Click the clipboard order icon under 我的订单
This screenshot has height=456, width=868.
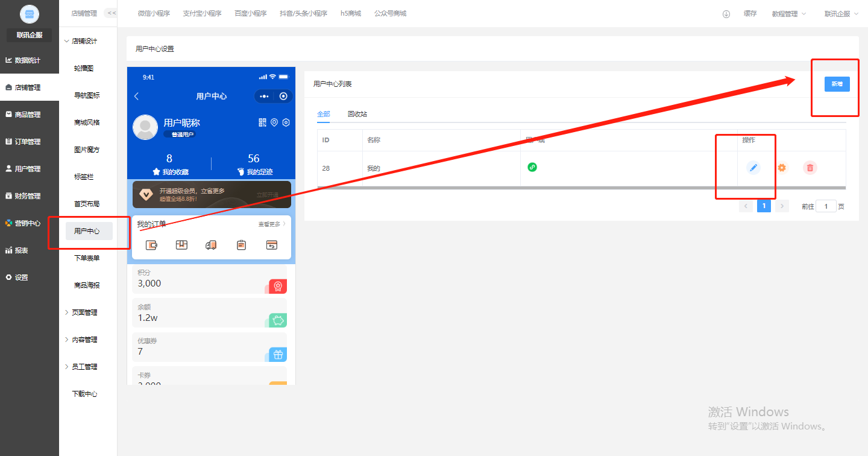click(241, 245)
